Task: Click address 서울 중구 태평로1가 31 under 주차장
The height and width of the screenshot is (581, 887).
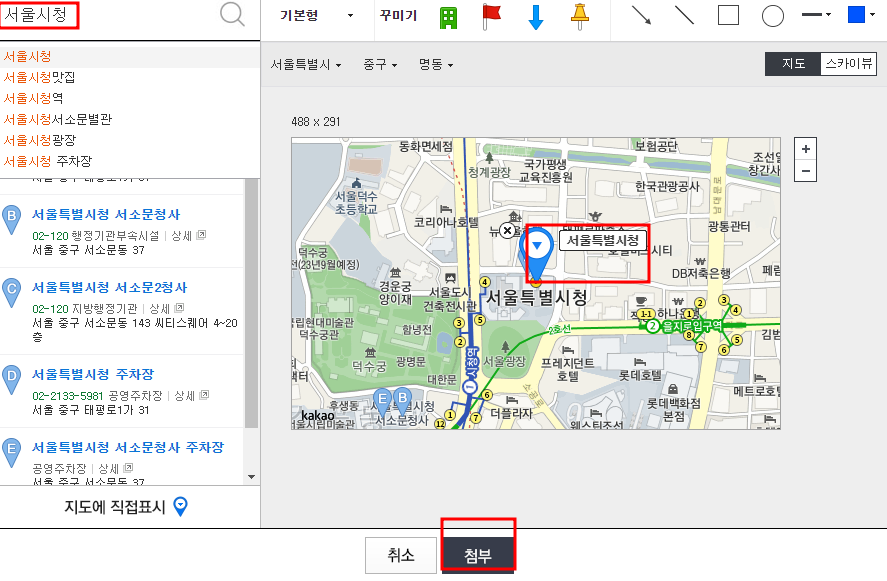Action: pos(91,410)
